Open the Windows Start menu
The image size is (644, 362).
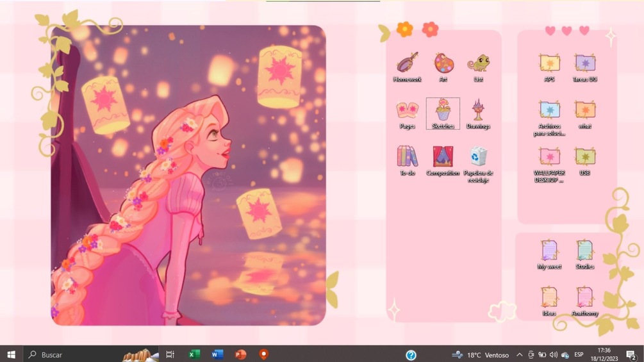point(12,354)
